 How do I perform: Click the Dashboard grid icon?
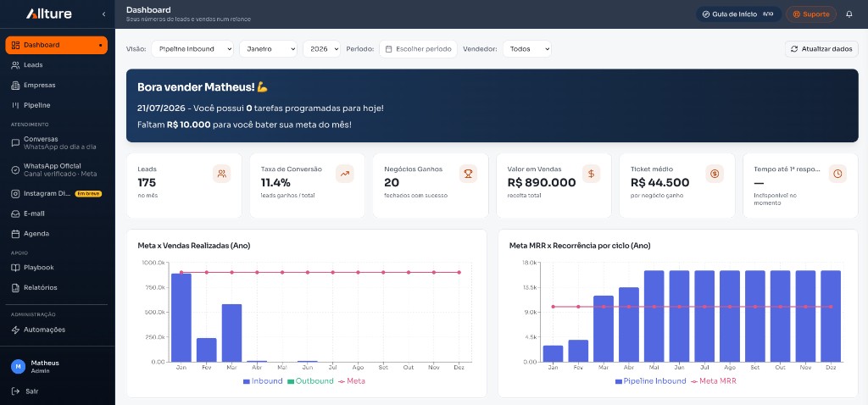point(15,45)
